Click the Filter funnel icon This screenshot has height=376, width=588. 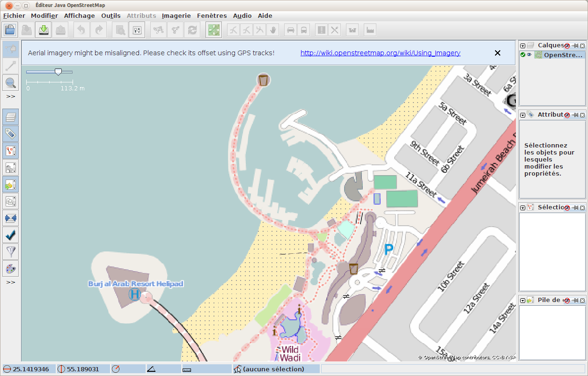[x=11, y=251]
